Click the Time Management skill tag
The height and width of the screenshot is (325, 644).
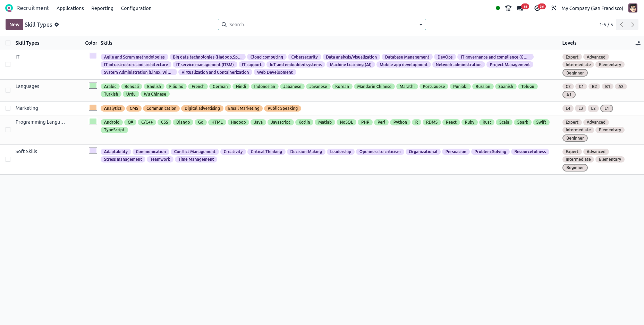[196, 159]
